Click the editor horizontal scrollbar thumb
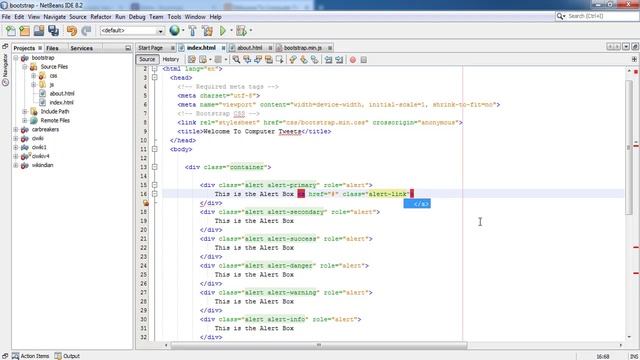Screen dimensions: 640x360 (x=319, y=345)
